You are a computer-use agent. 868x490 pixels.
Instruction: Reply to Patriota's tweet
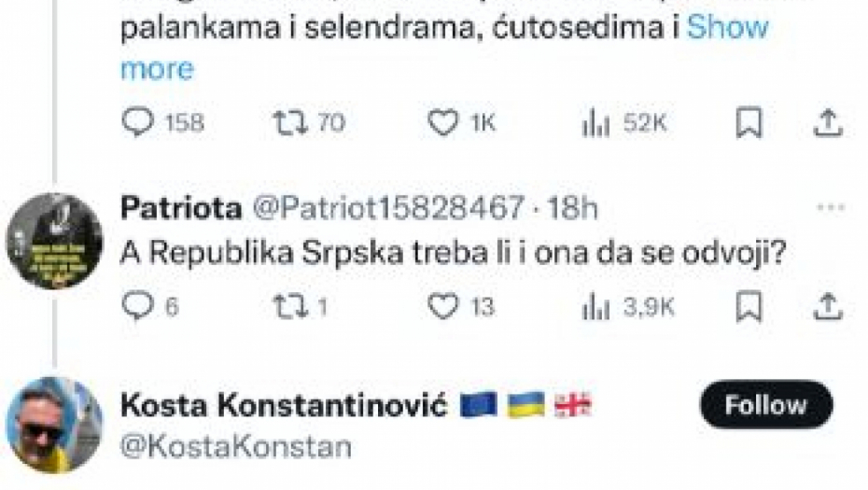click(x=137, y=307)
